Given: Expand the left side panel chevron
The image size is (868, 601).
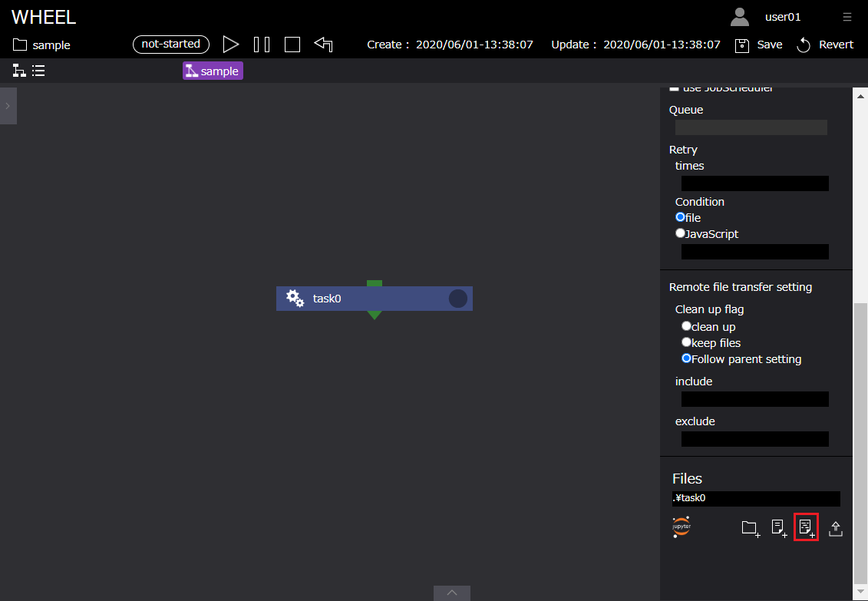Looking at the screenshot, I should pos(8,106).
